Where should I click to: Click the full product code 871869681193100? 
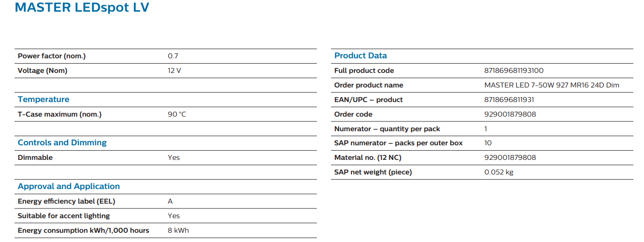click(514, 70)
